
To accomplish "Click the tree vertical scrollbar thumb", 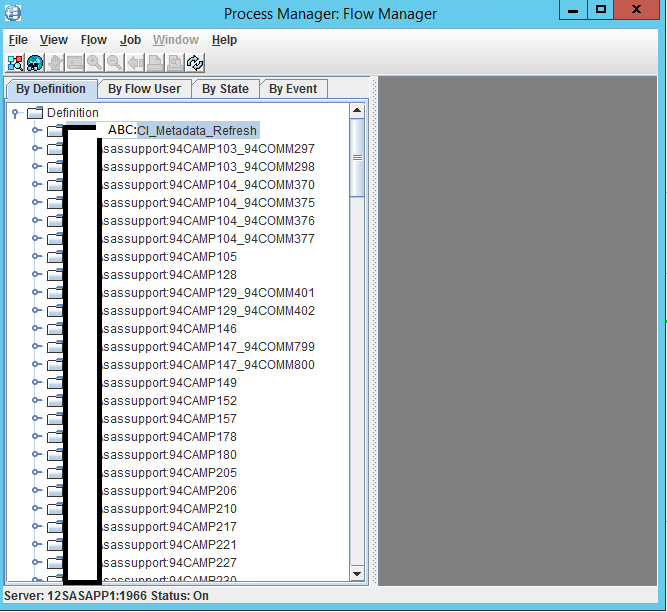I will [357, 158].
